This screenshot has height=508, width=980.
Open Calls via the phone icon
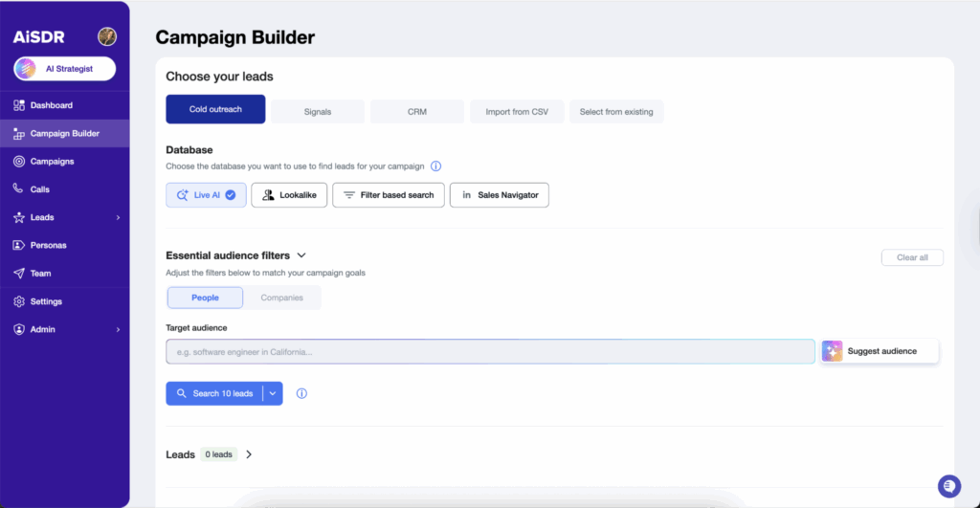point(19,189)
